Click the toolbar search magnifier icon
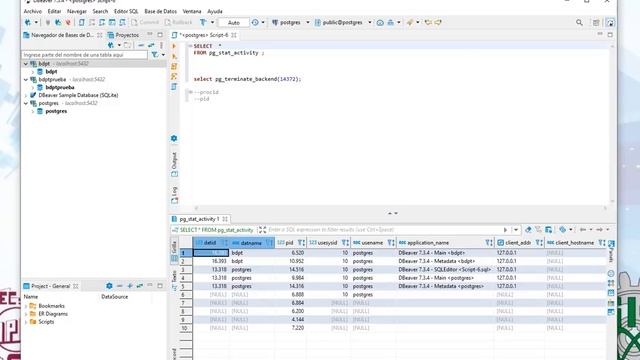The image size is (640, 360). click(x=579, y=22)
